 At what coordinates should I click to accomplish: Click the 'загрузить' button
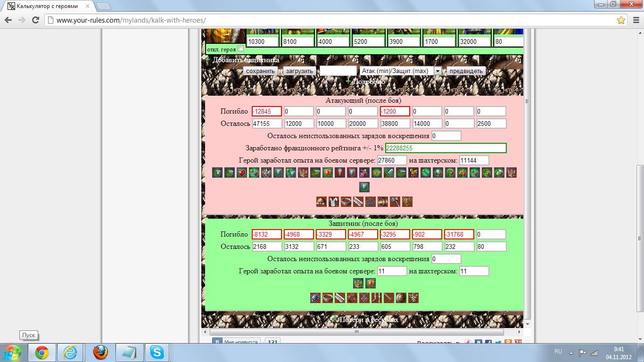click(299, 71)
